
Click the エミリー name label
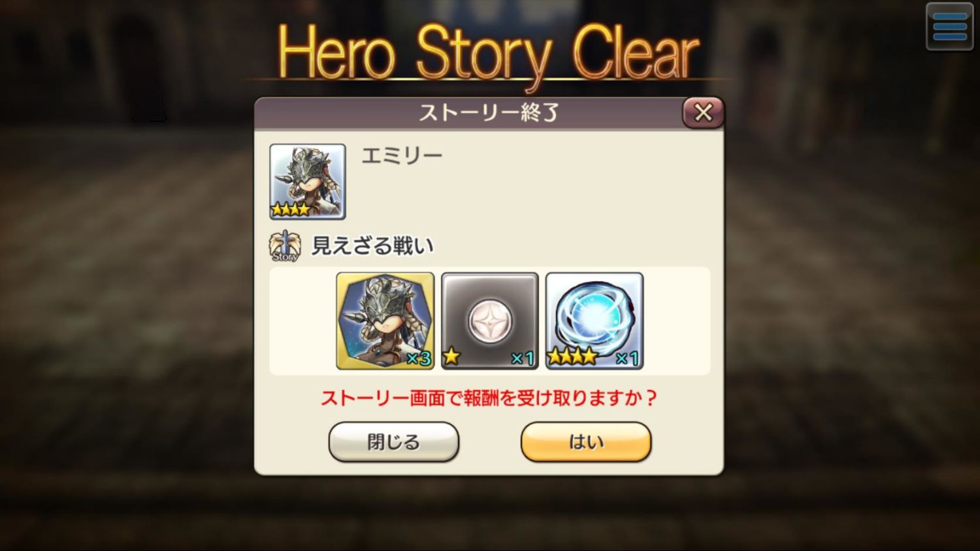point(402,155)
